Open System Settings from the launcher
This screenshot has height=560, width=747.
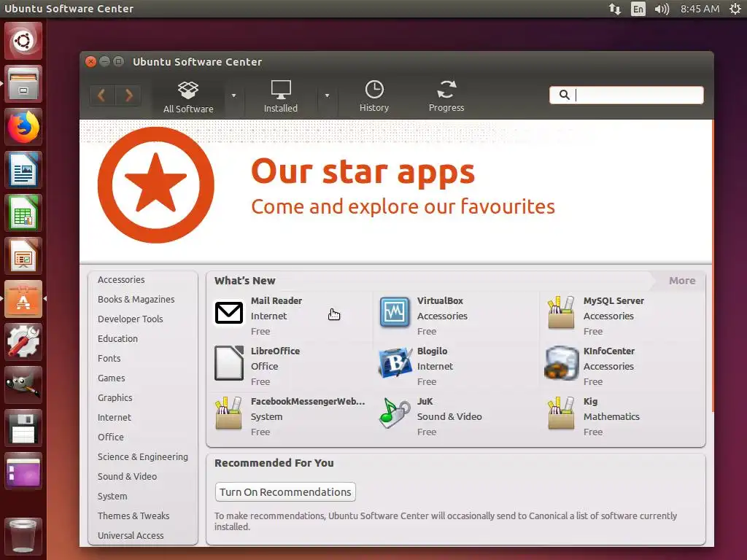click(23, 341)
